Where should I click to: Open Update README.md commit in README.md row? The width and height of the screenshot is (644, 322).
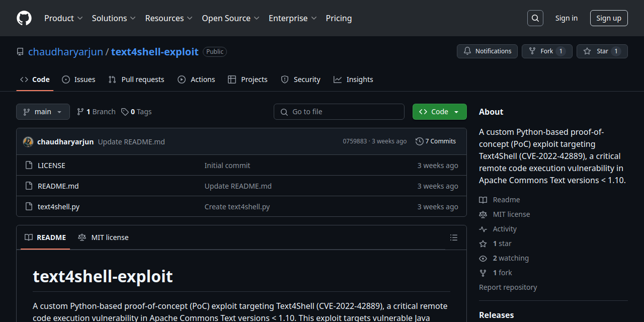tap(238, 186)
